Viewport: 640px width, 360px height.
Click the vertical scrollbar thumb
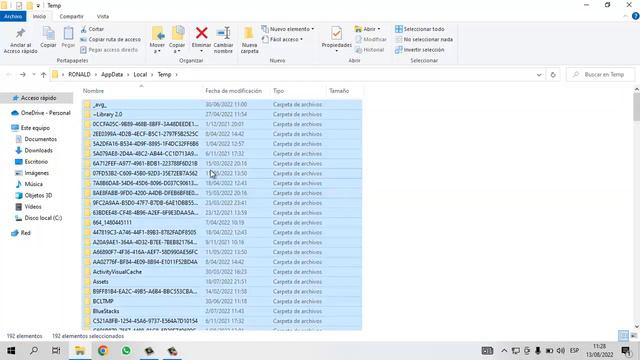pos(636,107)
